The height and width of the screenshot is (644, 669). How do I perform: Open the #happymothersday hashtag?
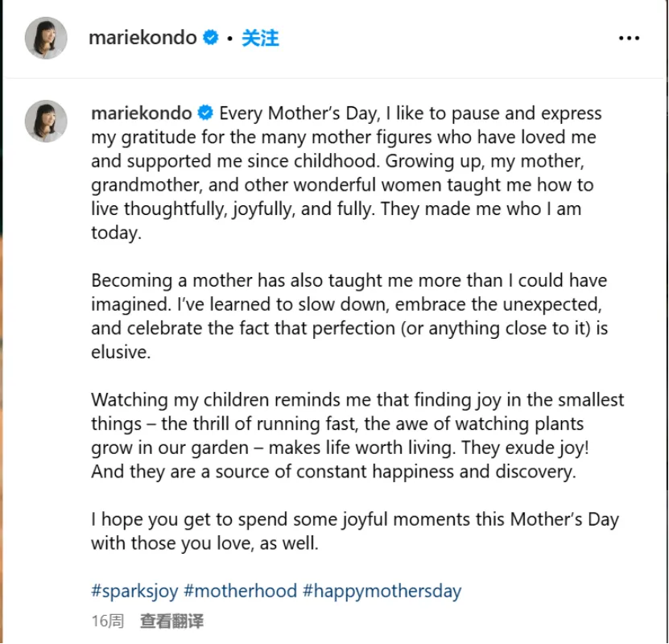click(x=382, y=591)
